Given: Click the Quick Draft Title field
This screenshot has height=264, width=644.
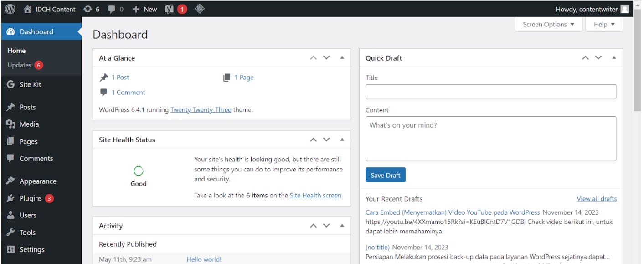Looking at the screenshot, I should pyautogui.click(x=491, y=91).
